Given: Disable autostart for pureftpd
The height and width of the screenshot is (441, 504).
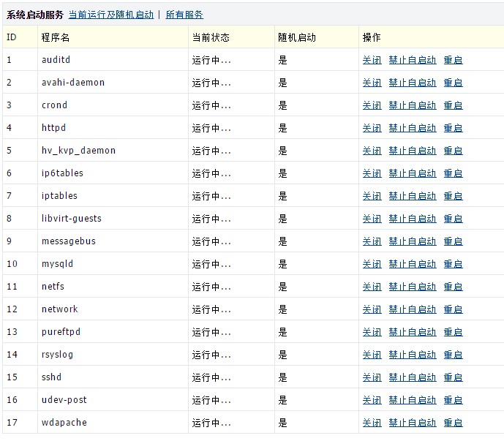Looking at the screenshot, I should point(413,332).
